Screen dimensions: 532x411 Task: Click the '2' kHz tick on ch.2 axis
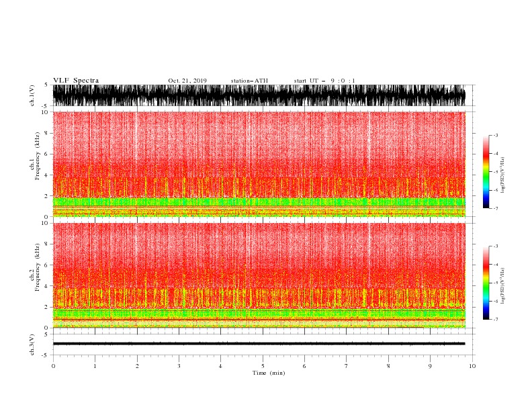(46, 307)
